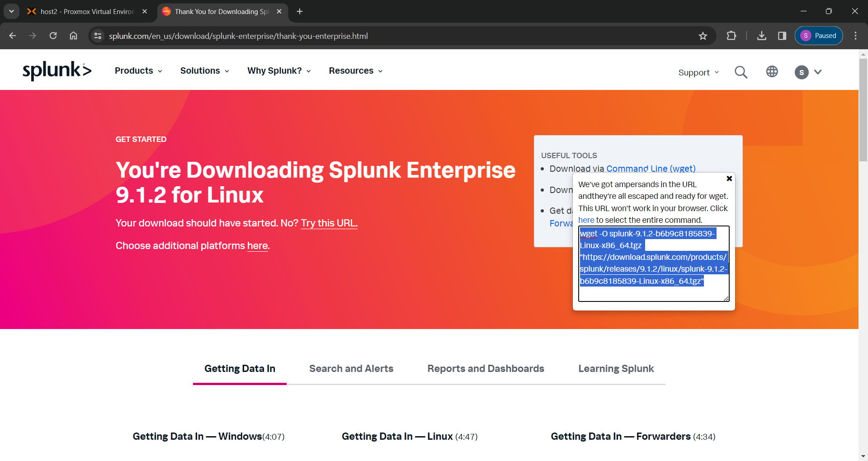Open the globe language selector
Screen dimensions: 868x461
coord(772,71)
